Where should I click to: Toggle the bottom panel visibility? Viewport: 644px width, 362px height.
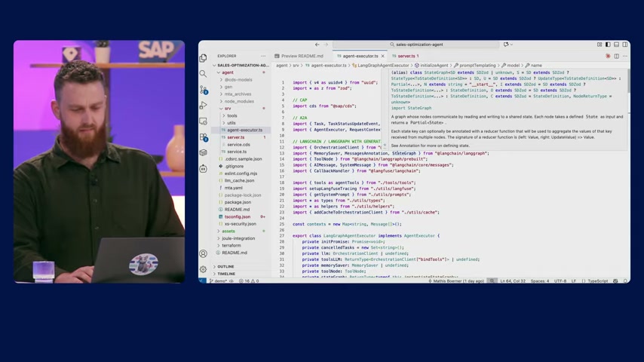click(617, 44)
